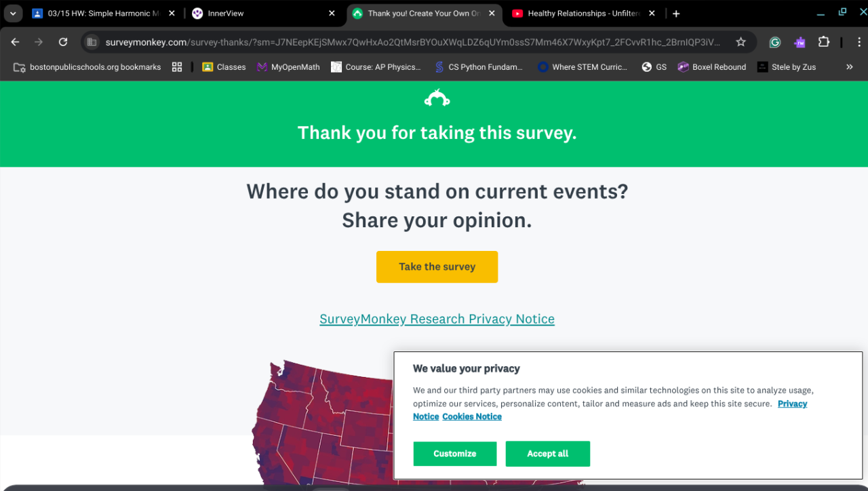Open the SurveyMonkey Research Privacy Notice link

click(437, 319)
